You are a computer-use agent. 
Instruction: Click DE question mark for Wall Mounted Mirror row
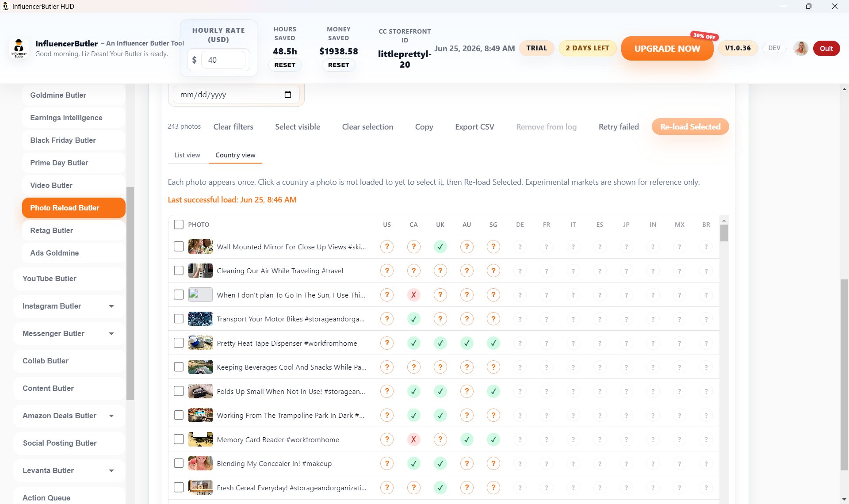pos(520,247)
